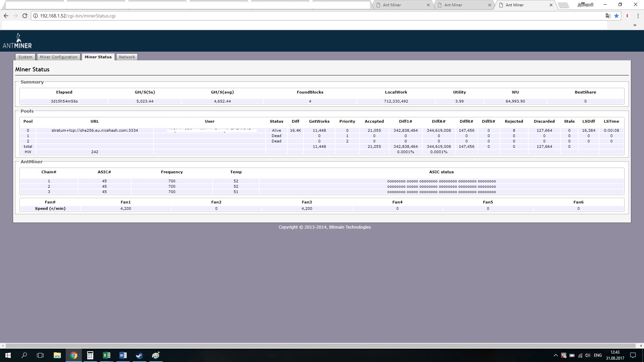Click the browser back arrow
Screen dimensions: 644x362
coord(6,16)
